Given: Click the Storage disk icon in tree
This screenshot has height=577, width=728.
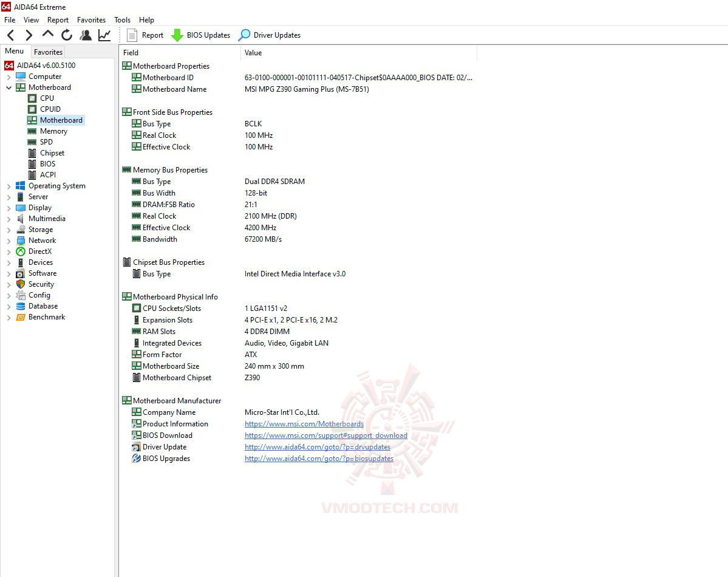Looking at the screenshot, I should [21, 229].
